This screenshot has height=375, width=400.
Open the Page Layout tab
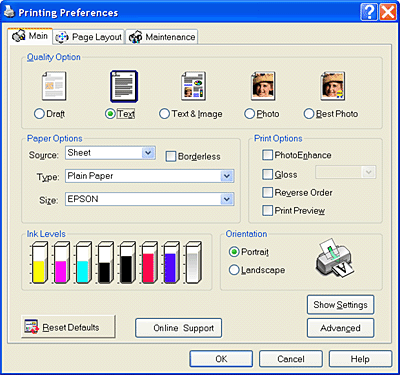[x=89, y=37]
